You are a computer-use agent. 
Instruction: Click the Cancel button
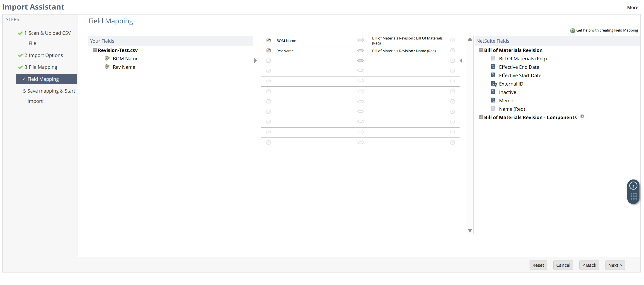(563, 265)
